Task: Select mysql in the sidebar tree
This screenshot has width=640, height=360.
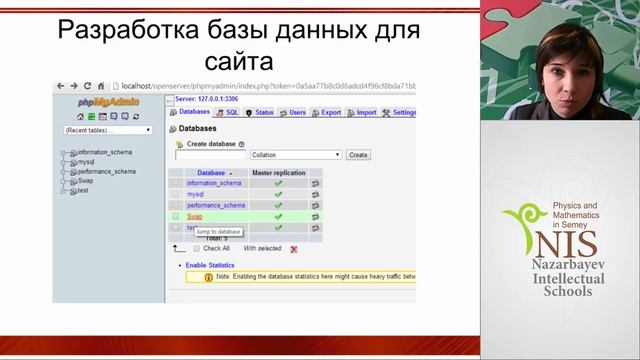Action: click(x=86, y=162)
